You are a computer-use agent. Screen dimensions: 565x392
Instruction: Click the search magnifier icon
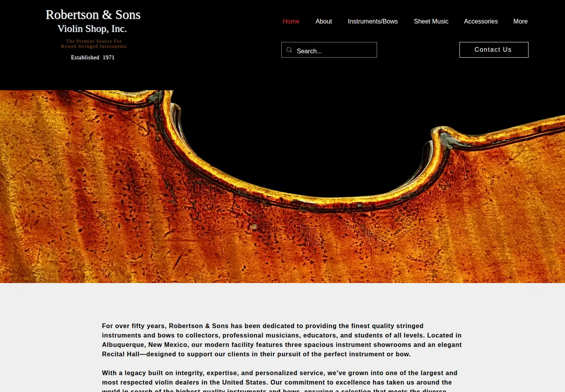coord(289,50)
